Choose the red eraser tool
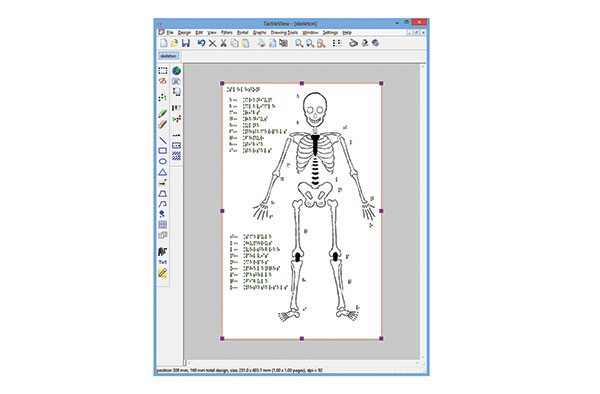 click(163, 124)
